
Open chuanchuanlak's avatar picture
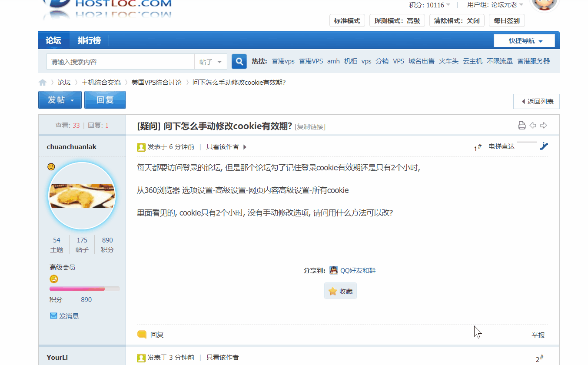point(82,196)
